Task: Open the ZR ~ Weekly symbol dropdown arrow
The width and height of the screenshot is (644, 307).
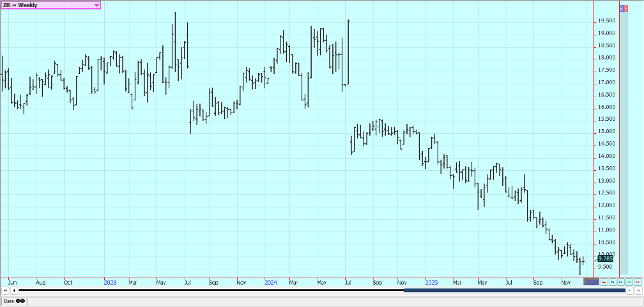Action: [x=96, y=5]
